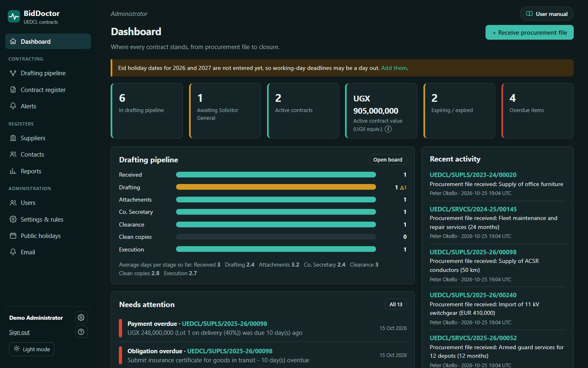
Task: Click the Public holidays calendar icon
Action: (x=13, y=236)
